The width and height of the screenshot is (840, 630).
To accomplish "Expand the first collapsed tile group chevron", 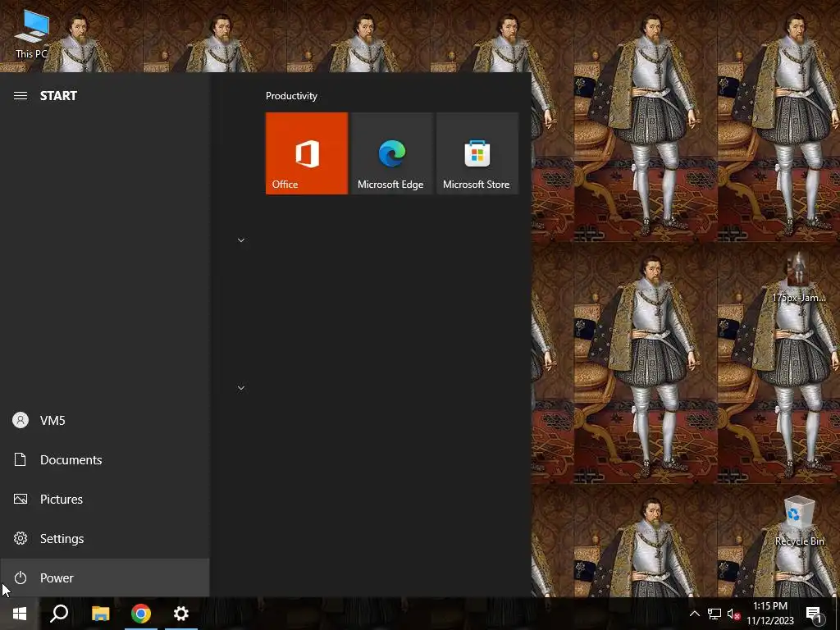I will pyautogui.click(x=241, y=240).
